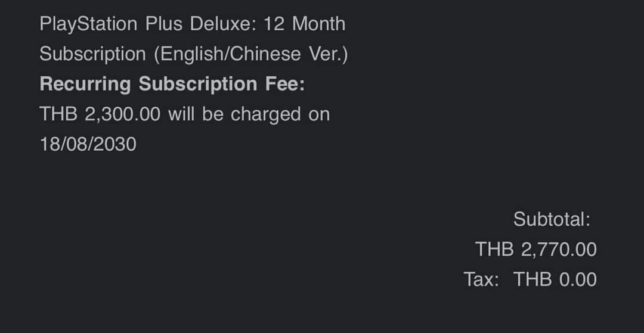Select the charge date 18/08/2030
The image size is (644, 333).
88,144
